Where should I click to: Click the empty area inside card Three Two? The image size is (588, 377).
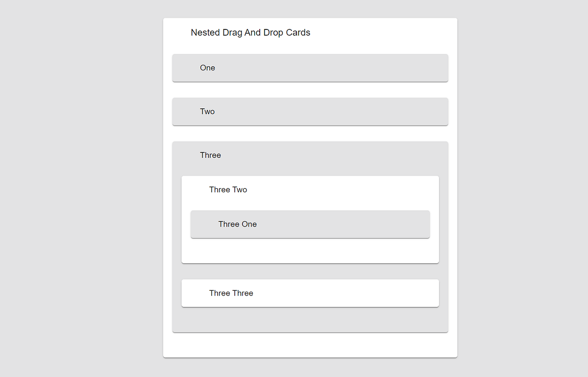coord(310,251)
